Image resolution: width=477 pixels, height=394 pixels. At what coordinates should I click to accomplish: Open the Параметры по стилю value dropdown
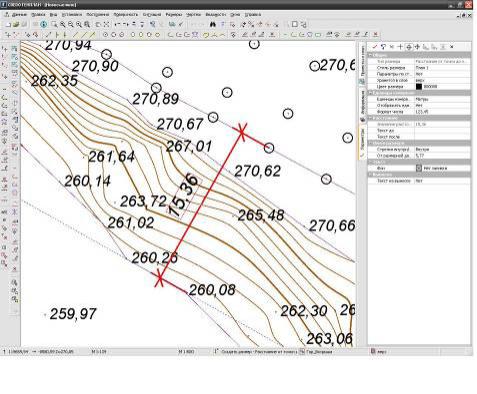443,74
